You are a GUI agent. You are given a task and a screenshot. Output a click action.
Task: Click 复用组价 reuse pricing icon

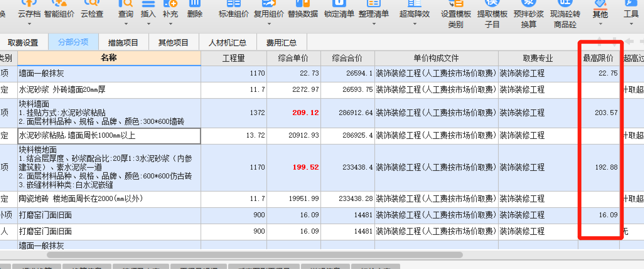pos(269,3)
